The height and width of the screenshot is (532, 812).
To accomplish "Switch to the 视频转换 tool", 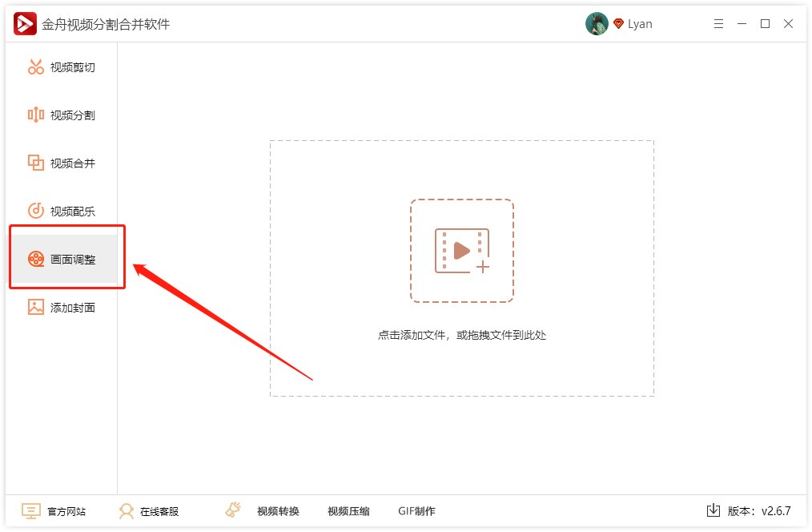I will click(x=277, y=511).
